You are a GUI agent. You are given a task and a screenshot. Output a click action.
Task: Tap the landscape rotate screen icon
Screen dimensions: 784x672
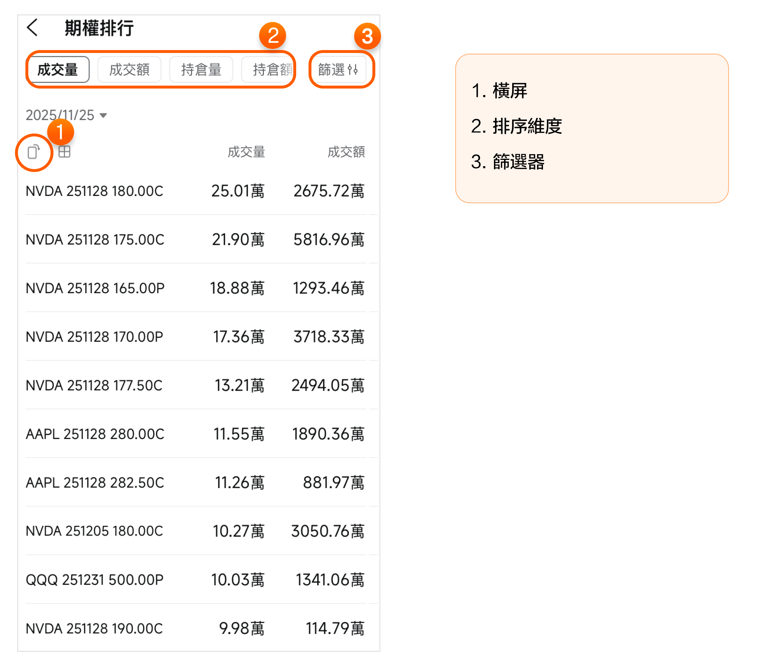[34, 152]
